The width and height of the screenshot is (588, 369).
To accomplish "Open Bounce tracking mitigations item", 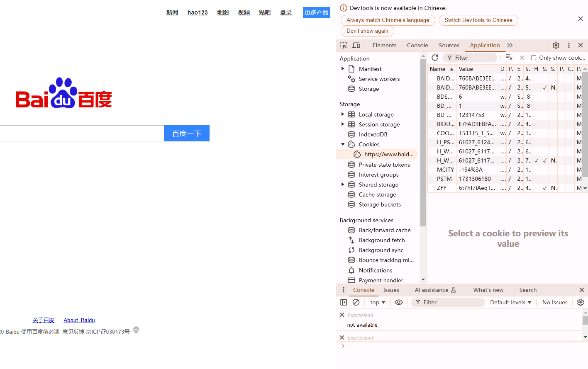I will 386,260.
